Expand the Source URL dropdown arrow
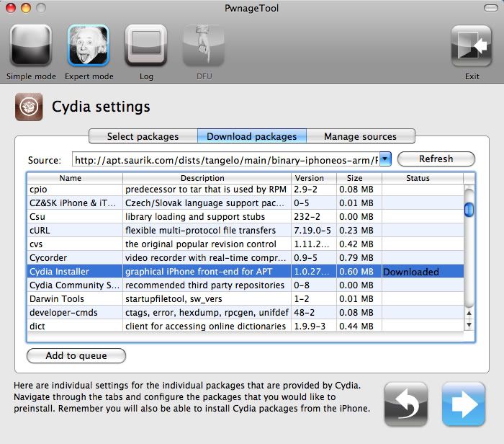This screenshot has height=444, width=504. (385, 159)
